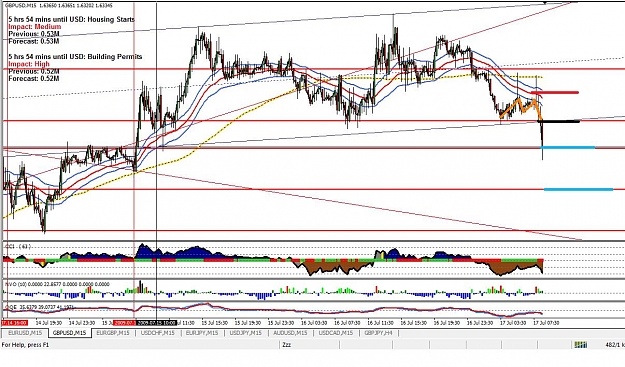Click the 'For Help, press F1' status text
625x367 pixels.
(x=25, y=345)
